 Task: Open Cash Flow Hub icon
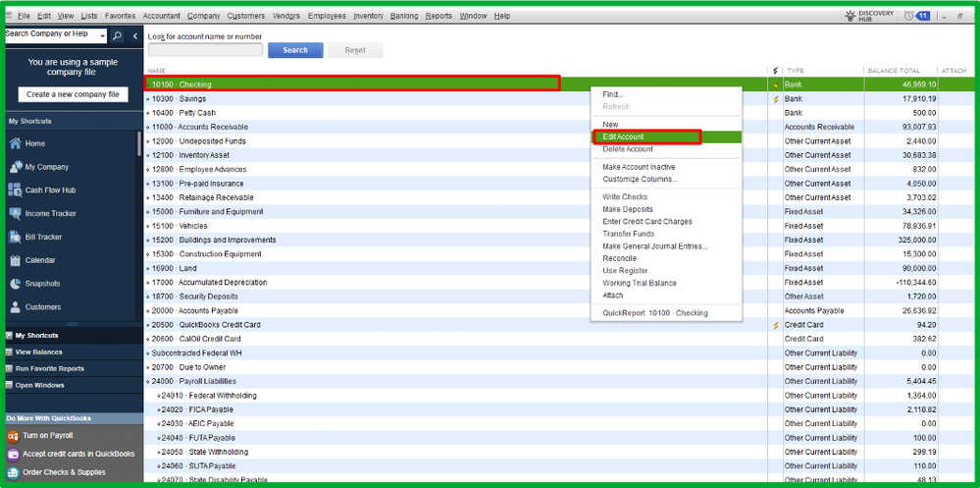click(x=15, y=190)
